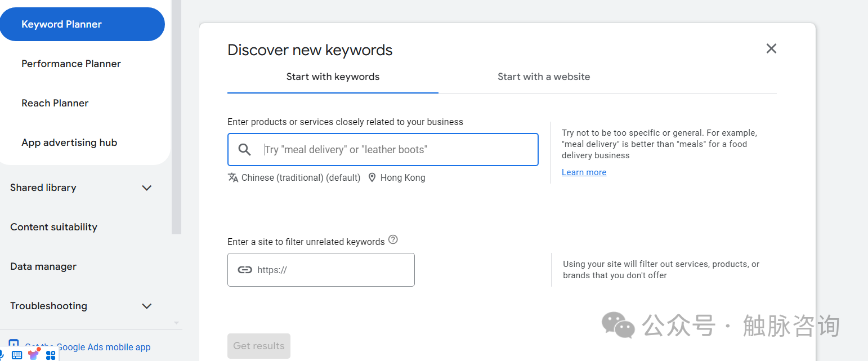Screen dimensions: 868x361
Task: Open Get the Google Ads mobile app link
Action: [87, 347]
